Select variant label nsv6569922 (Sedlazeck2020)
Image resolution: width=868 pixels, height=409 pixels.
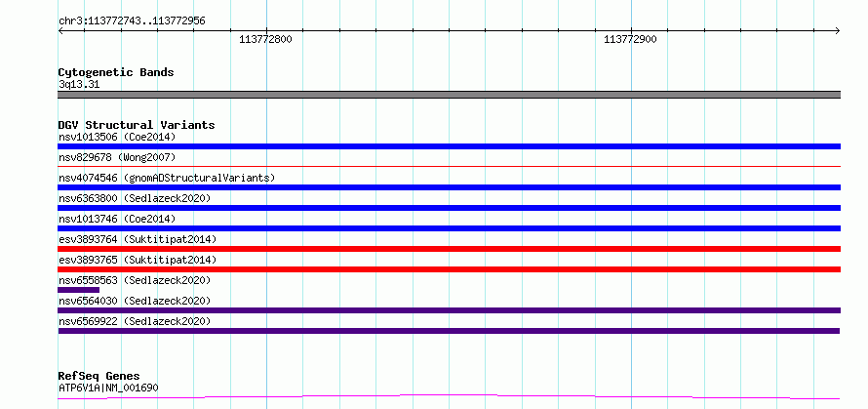tap(135, 321)
